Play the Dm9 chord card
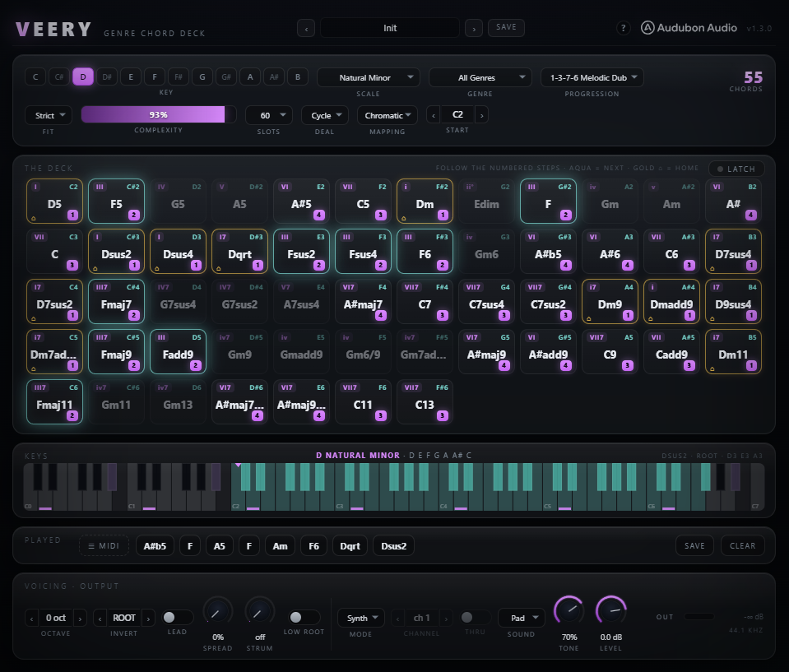Image resolution: width=789 pixels, height=672 pixels. (610, 301)
